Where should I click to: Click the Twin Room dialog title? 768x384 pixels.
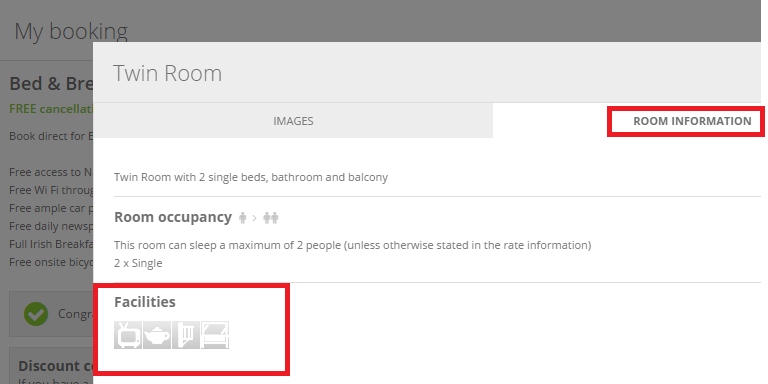click(168, 73)
